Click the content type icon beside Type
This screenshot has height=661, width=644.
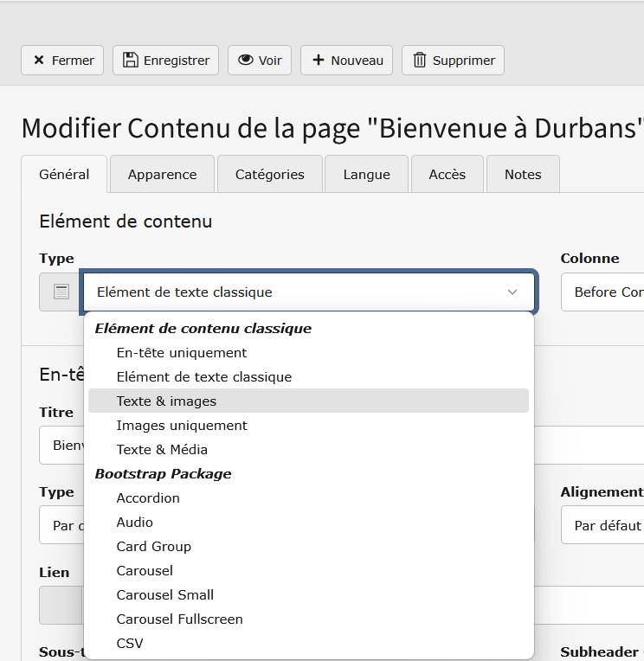point(61,292)
